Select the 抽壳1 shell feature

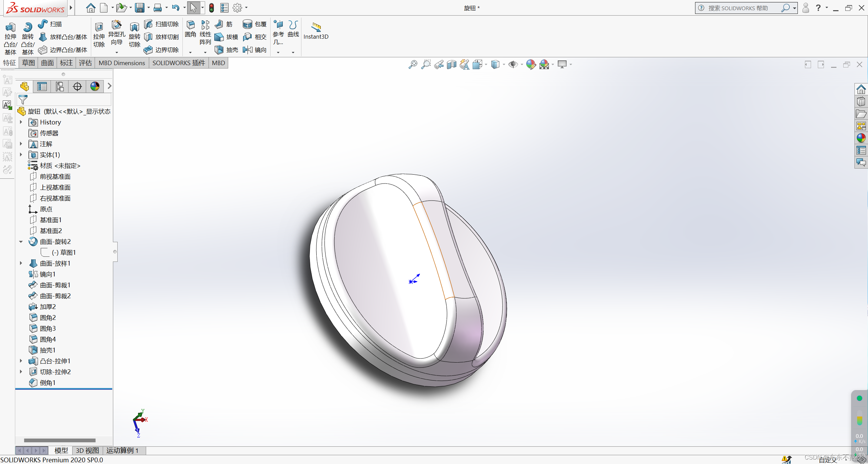(43, 350)
